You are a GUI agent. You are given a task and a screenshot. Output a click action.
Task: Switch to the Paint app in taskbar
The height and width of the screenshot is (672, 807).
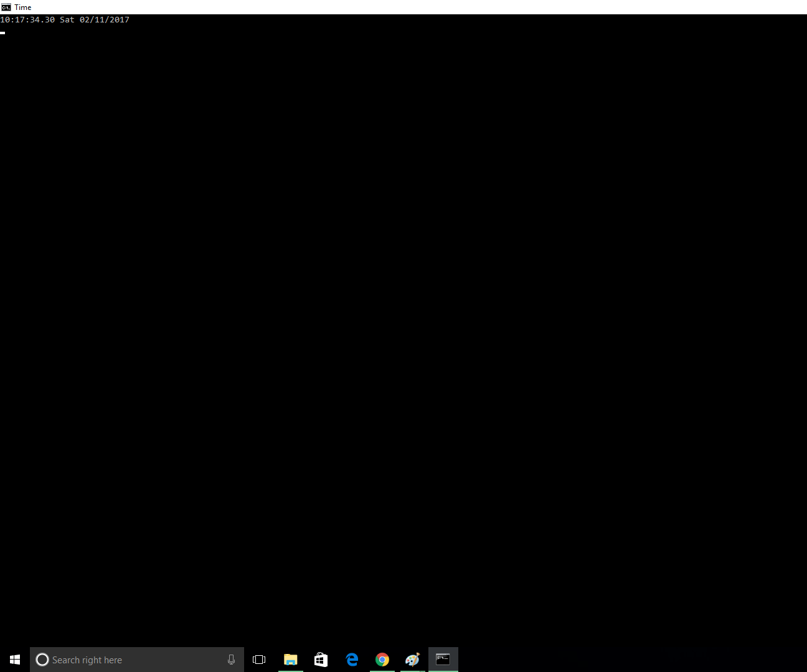(x=412, y=660)
